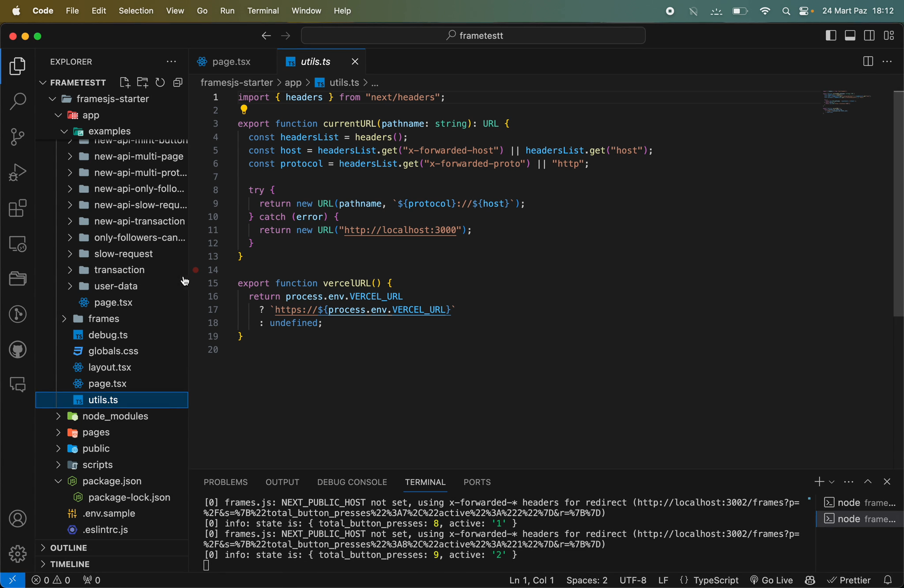Click New Folder icon in explorer header

click(142, 82)
